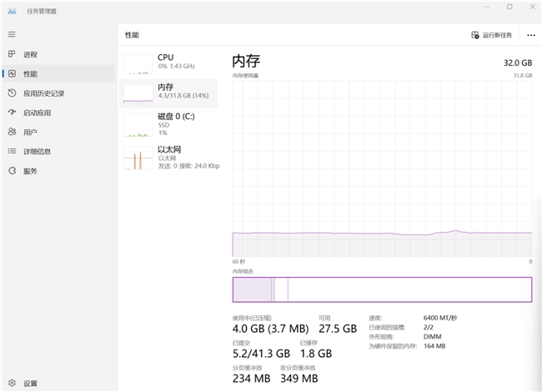Select the 应用历史记录 navigation item
The width and height of the screenshot is (542, 392).
58,93
